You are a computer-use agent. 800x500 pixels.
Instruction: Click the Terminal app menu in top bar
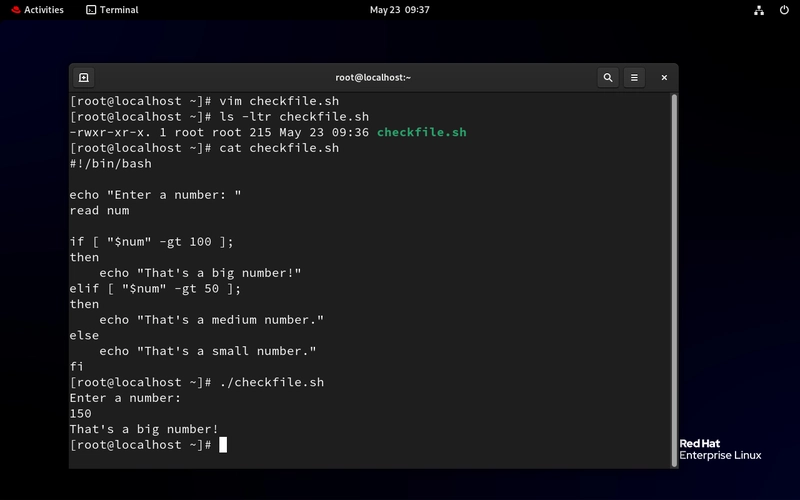(112, 10)
